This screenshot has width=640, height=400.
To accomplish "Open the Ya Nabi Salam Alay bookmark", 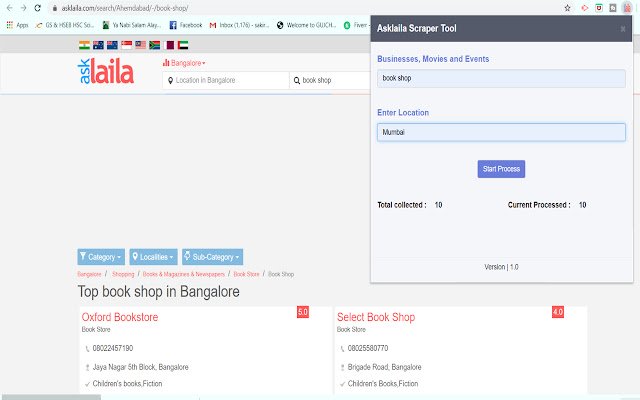I will 131,25.
